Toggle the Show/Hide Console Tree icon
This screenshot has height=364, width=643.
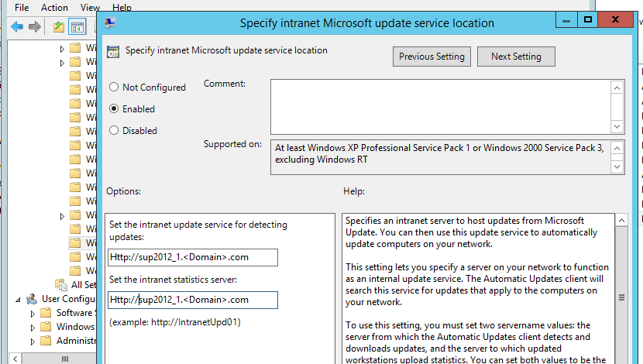[x=77, y=27]
